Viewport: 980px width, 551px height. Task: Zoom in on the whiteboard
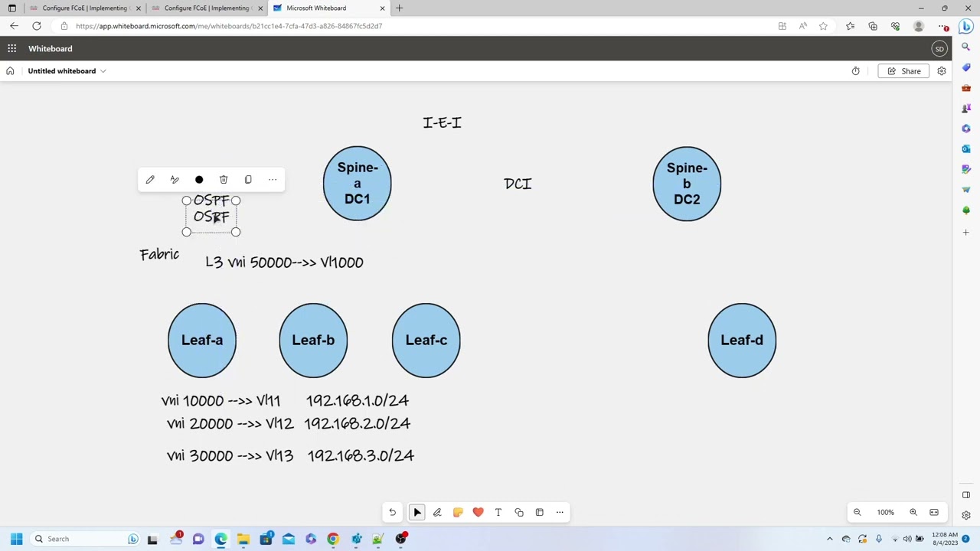point(913,513)
